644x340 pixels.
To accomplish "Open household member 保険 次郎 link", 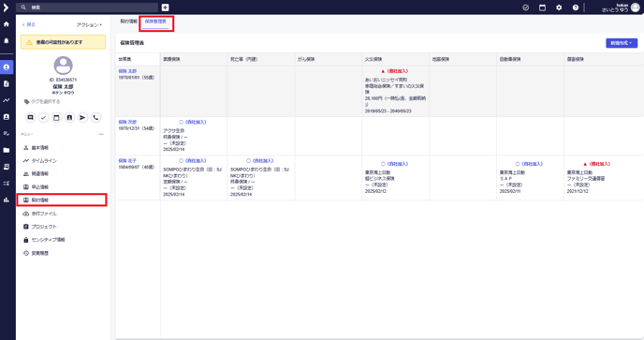I will (127, 122).
